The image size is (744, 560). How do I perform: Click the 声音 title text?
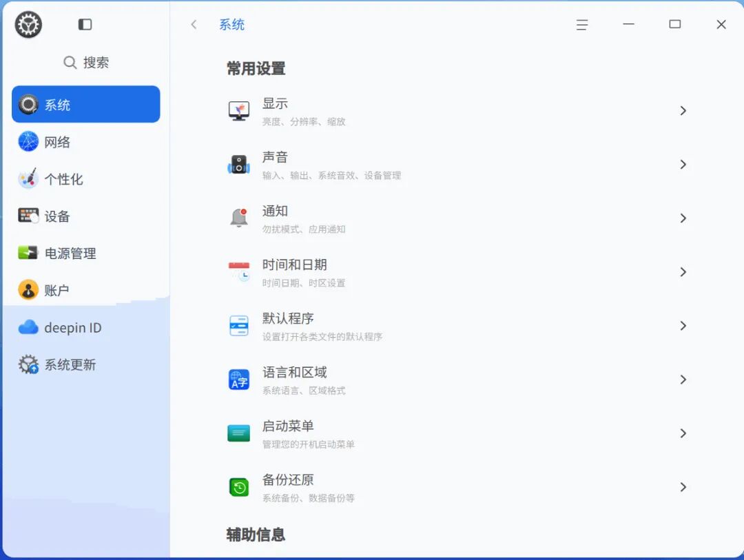tap(275, 156)
